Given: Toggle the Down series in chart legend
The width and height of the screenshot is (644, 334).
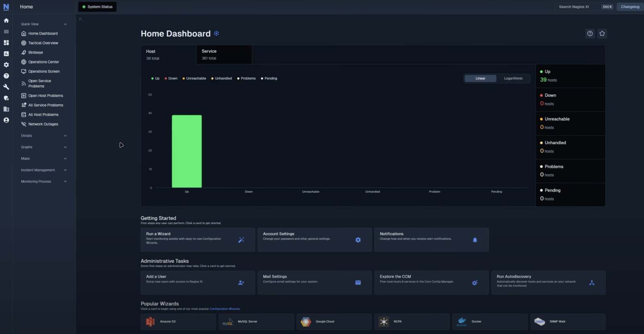Looking at the screenshot, I should pyautogui.click(x=171, y=78).
